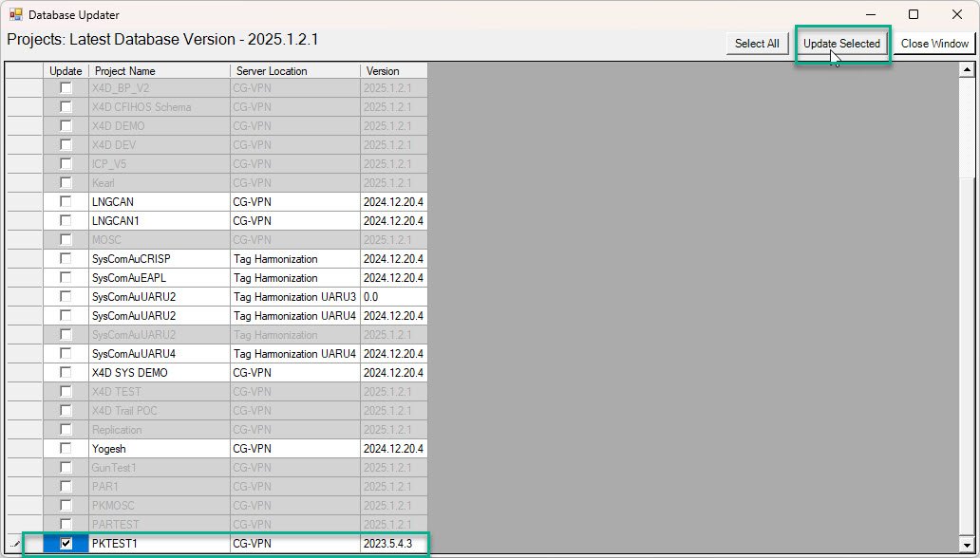The image size is (980, 558).
Task: Click the Server Location column header
Action: click(x=294, y=71)
